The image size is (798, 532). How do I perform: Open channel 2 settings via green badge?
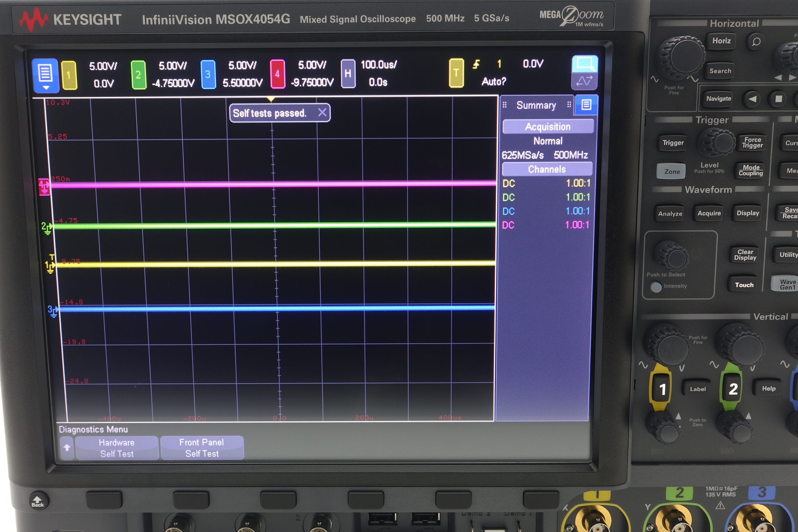point(139,74)
